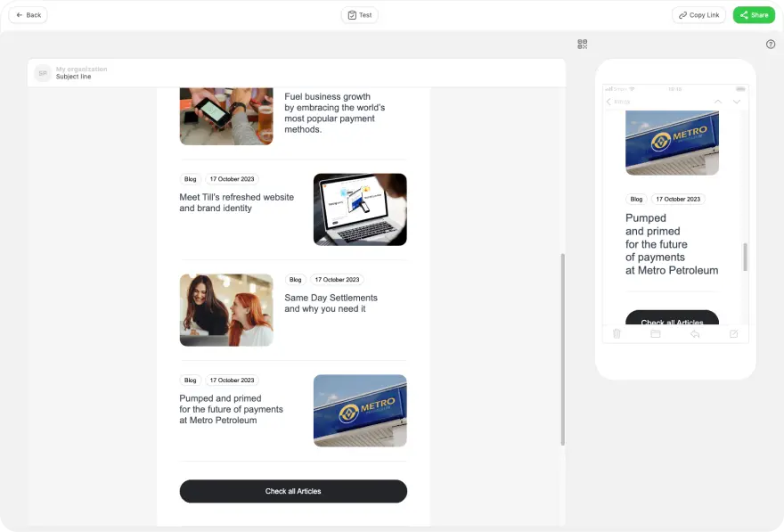This screenshot has width=784, height=532.
Task: Click the folder icon in mobile preview
Action: (656, 334)
